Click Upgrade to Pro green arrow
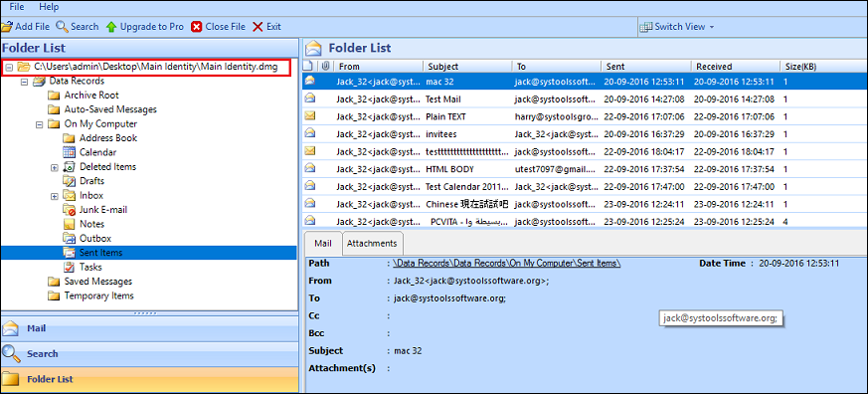Screen dimensions: 868x394 pos(111,27)
